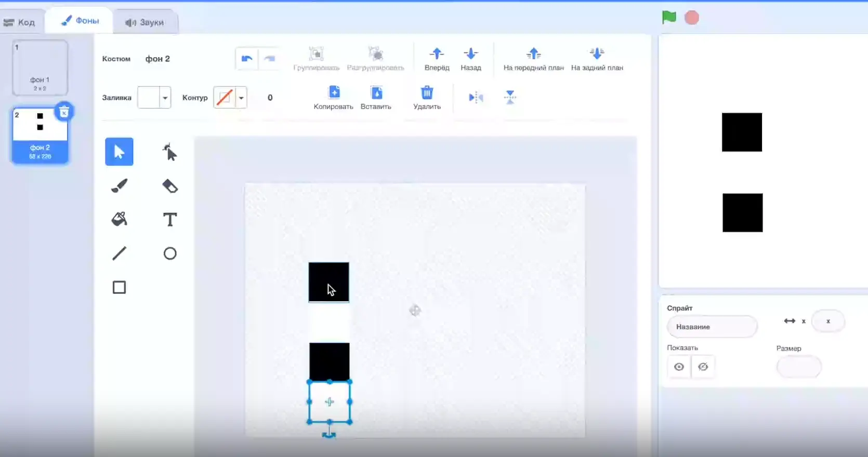This screenshot has width=868, height=457.
Task: Click the sprite x position field
Action: [x=828, y=321]
